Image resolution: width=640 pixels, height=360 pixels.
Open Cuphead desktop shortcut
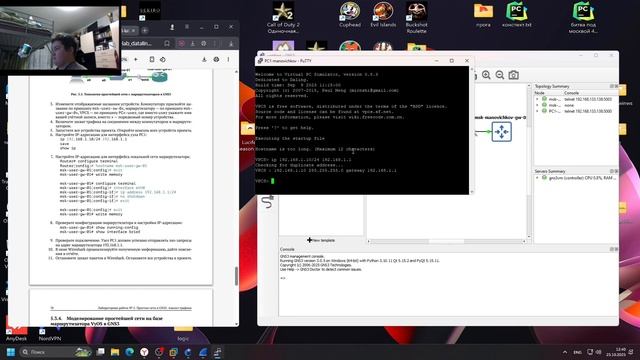[x=350, y=15]
